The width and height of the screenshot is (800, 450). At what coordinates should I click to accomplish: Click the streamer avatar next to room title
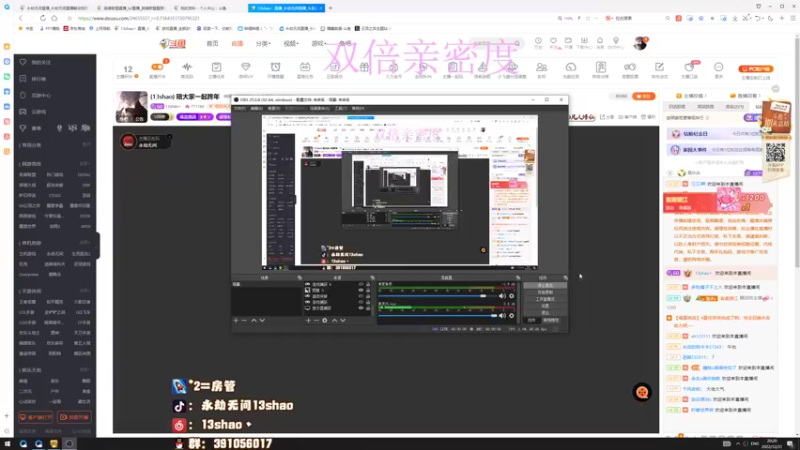[x=132, y=107]
